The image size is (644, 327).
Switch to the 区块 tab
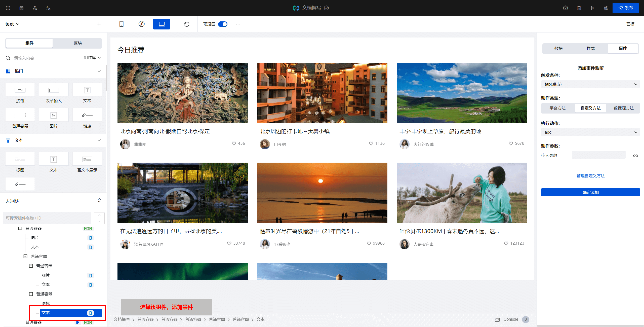78,43
